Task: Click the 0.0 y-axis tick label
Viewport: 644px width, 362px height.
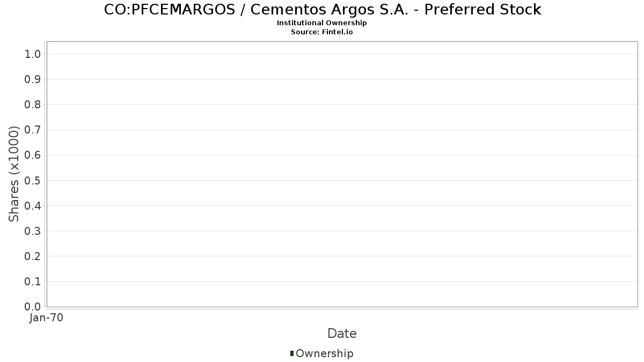Action: click(33, 307)
